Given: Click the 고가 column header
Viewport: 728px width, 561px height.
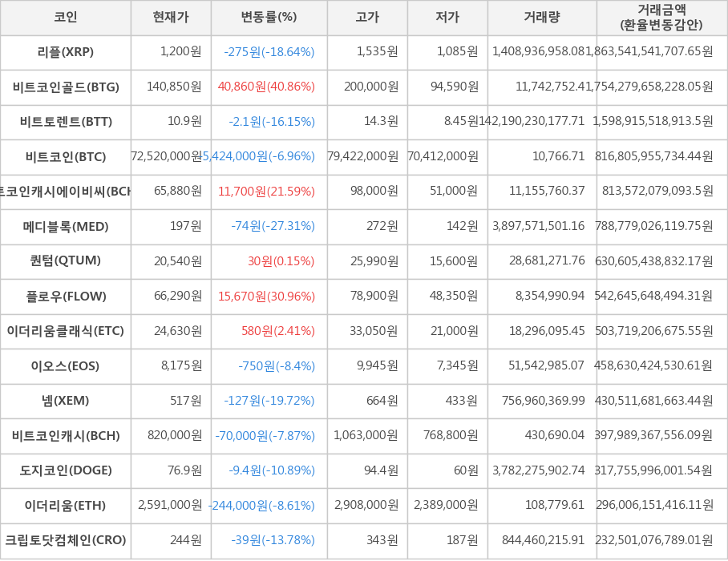Looking at the screenshot, I should [x=367, y=18].
